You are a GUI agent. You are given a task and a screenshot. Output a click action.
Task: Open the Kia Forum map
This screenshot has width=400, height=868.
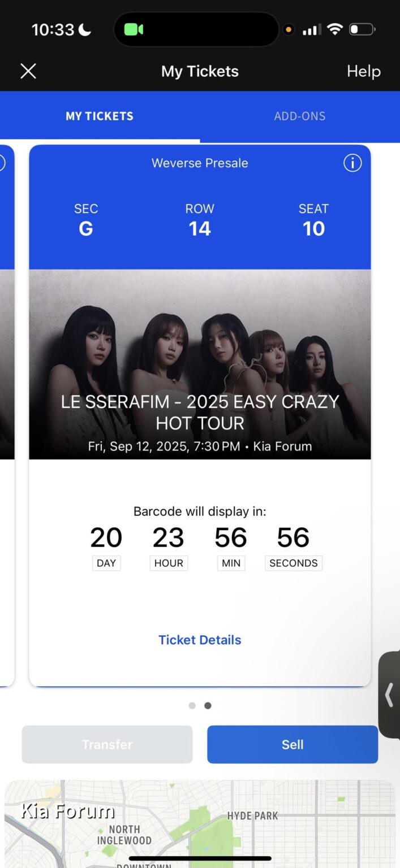pos(200,824)
